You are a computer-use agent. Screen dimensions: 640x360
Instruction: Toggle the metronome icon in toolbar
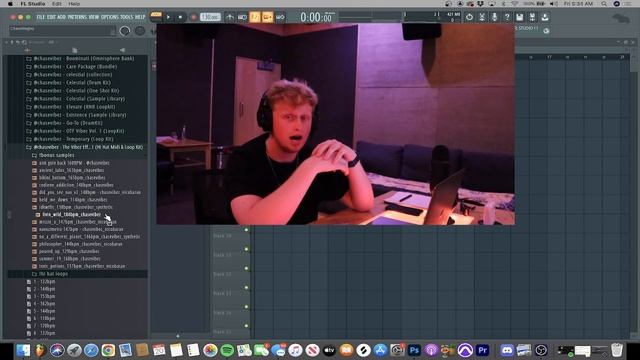coord(230,17)
